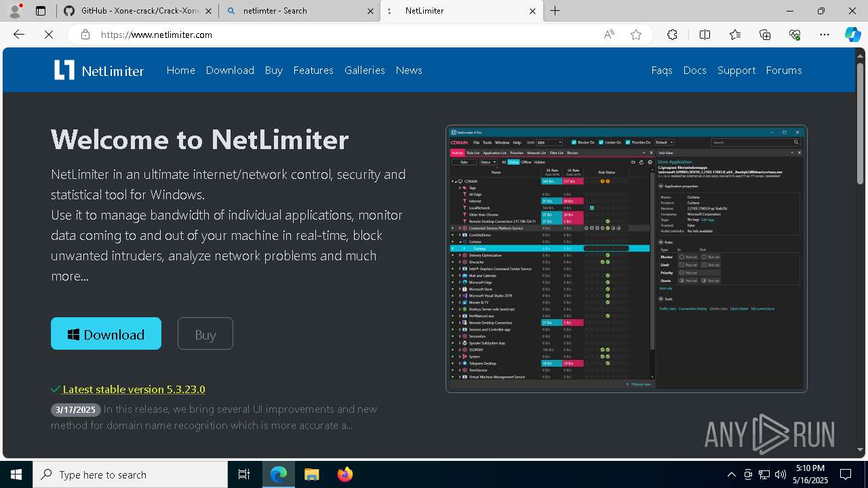Open the browser profile icon
Viewport: 868px width, 488px height.
[14, 11]
